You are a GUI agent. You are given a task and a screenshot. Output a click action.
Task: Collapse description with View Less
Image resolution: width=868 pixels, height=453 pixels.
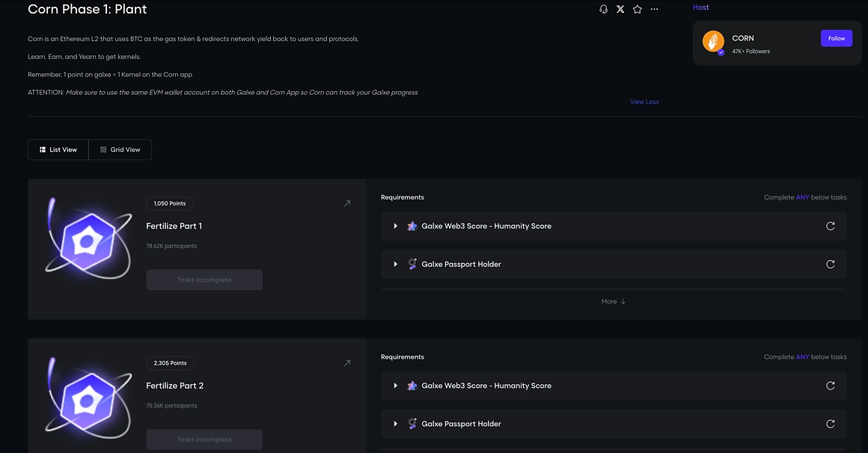[644, 102]
